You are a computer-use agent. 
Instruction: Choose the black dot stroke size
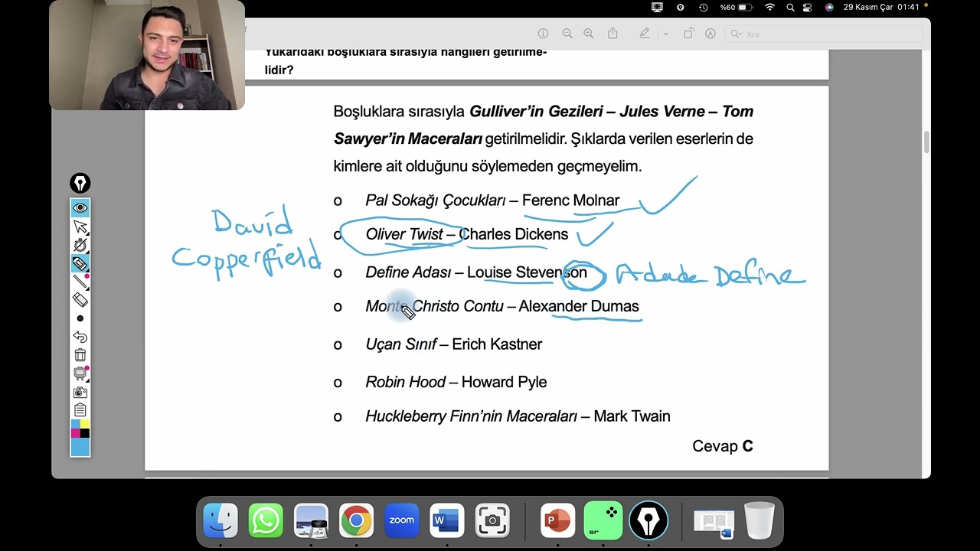80,318
